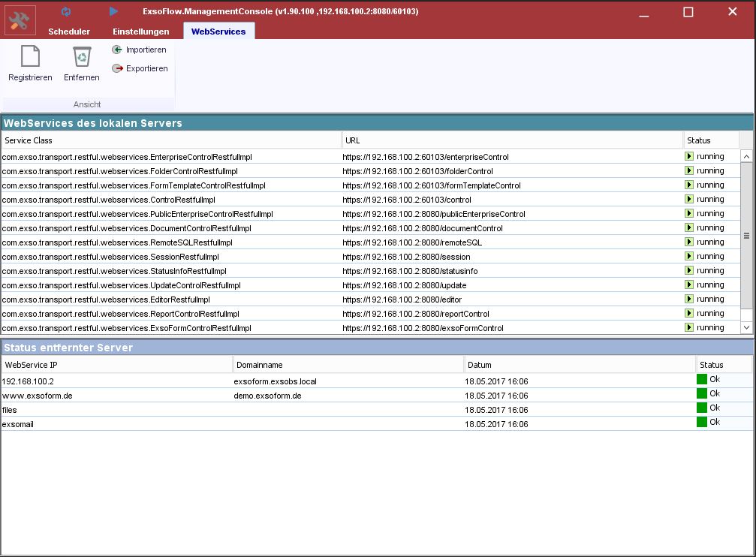Click running status icon for statusinfo row
Image resolution: width=756 pixels, height=557 pixels.
tap(689, 270)
